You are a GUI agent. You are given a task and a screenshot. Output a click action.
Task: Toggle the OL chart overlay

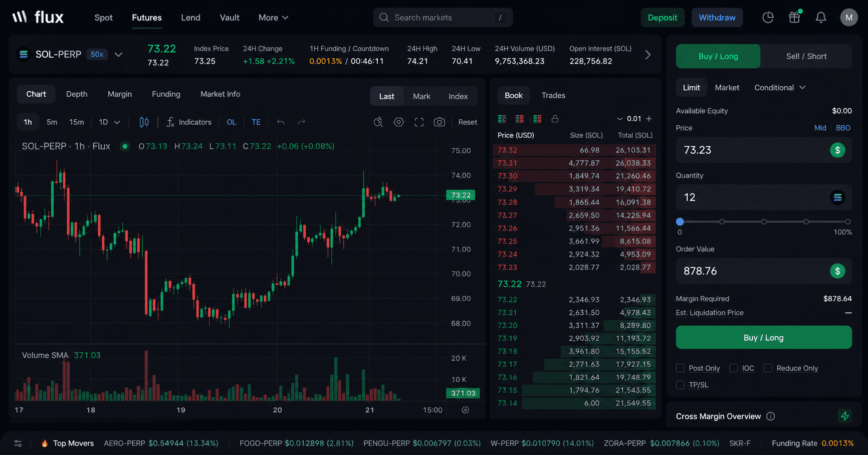[232, 122]
